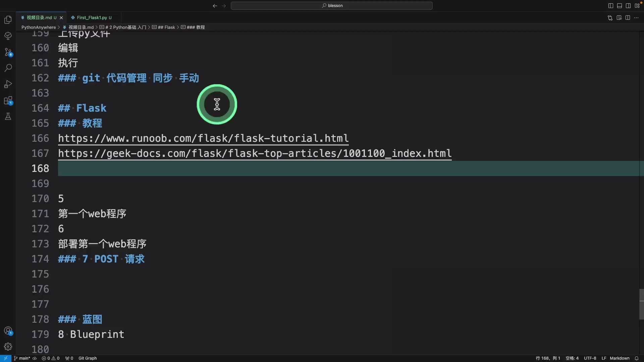This screenshot has width=644, height=362.
Task: Open Markdown preview to the side
Action: [x=619, y=18]
